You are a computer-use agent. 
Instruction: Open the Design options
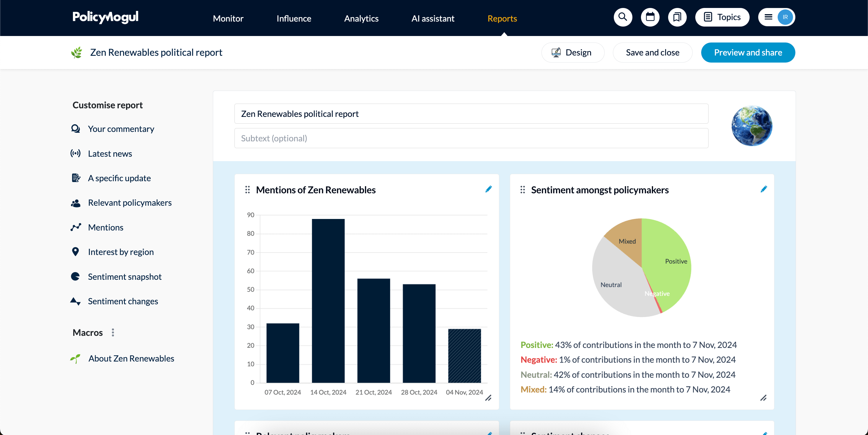572,53
